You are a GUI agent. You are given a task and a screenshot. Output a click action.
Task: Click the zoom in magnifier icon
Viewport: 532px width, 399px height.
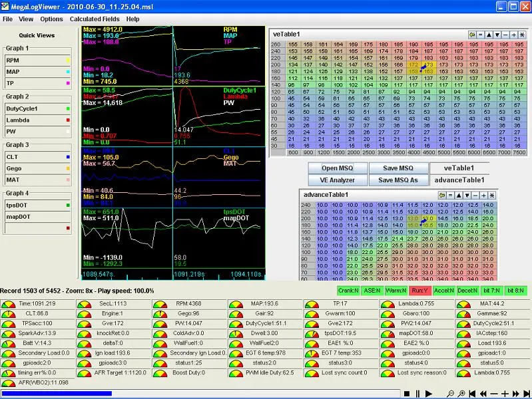click(x=461, y=394)
